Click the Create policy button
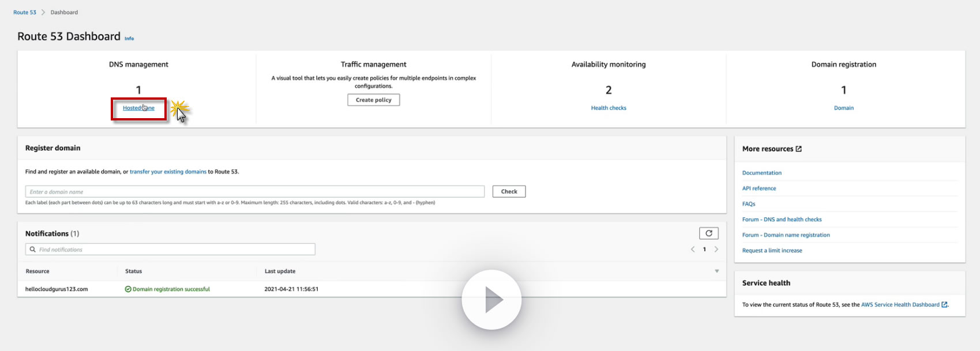 click(x=374, y=100)
